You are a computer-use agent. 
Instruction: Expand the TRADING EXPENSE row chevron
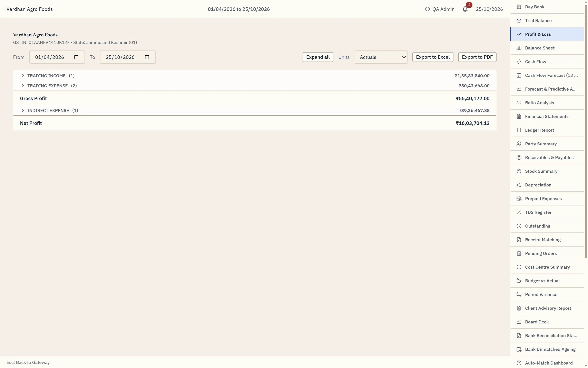[23, 86]
